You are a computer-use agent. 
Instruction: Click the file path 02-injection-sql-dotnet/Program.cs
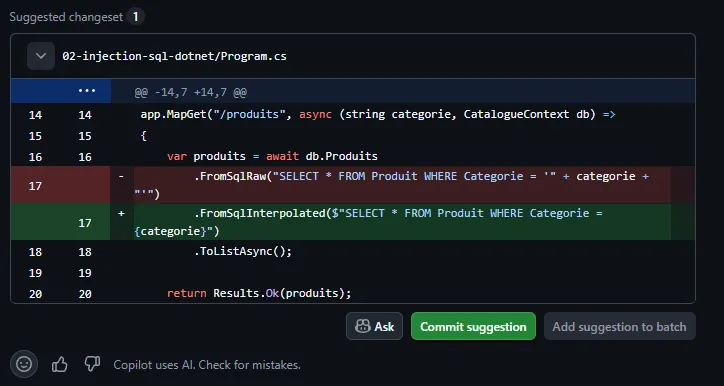pos(174,56)
